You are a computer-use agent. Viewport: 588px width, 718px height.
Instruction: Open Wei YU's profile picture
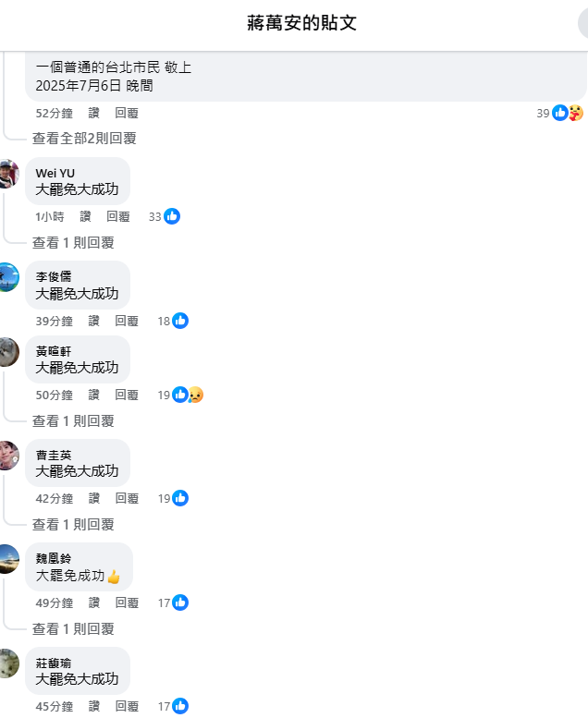8,174
